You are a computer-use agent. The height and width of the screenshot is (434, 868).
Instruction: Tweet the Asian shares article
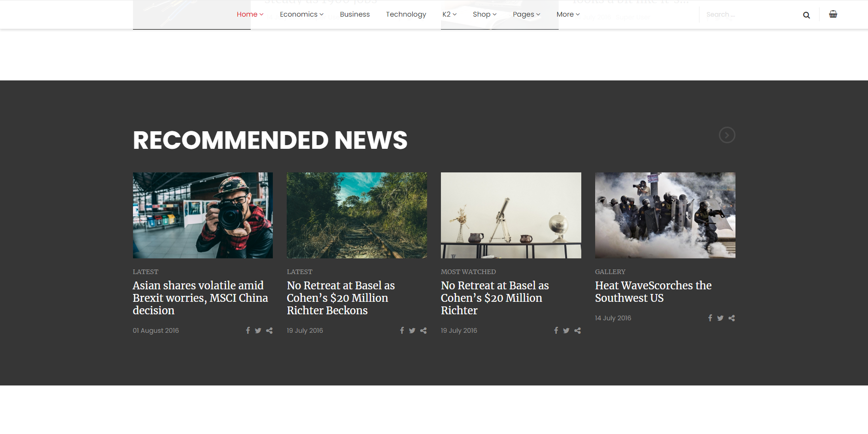pos(258,330)
